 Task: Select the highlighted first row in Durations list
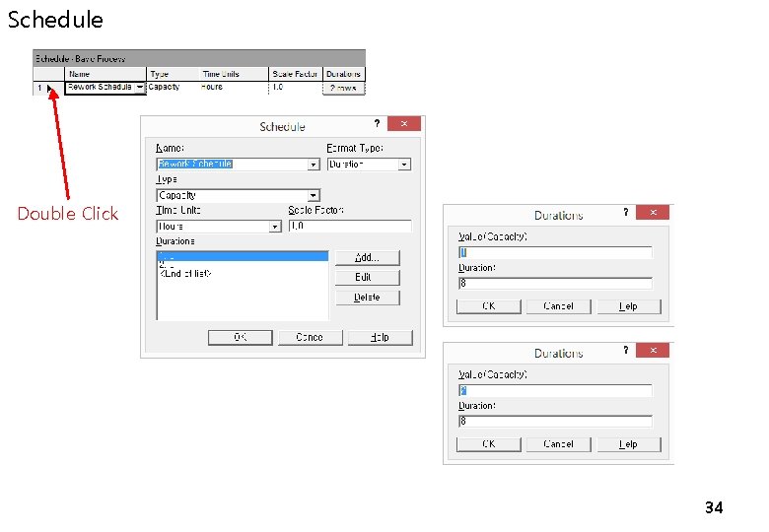(x=243, y=256)
